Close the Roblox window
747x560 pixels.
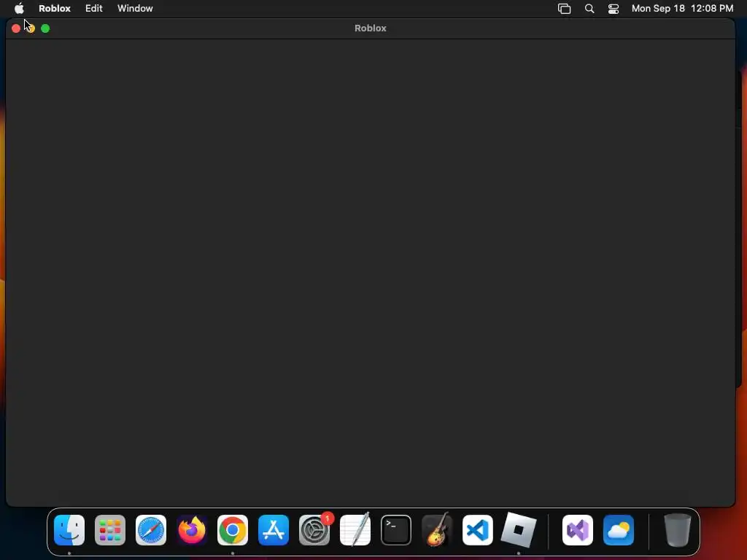click(16, 28)
